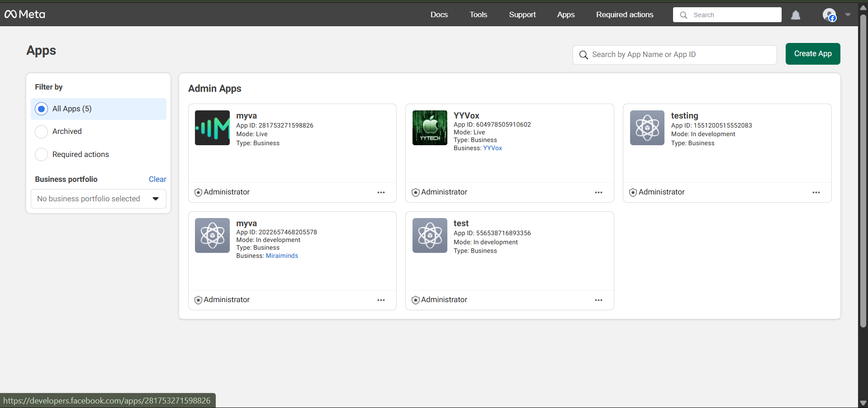Click the testing app placeholder icon
Screen dimensions: 868x408
(x=647, y=128)
